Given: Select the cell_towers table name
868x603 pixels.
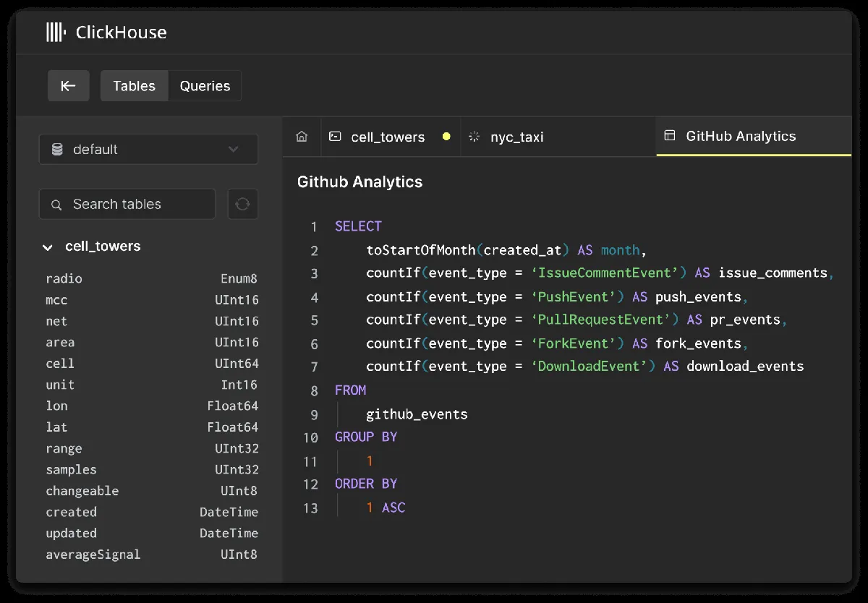Looking at the screenshot, I should [103, 247].
